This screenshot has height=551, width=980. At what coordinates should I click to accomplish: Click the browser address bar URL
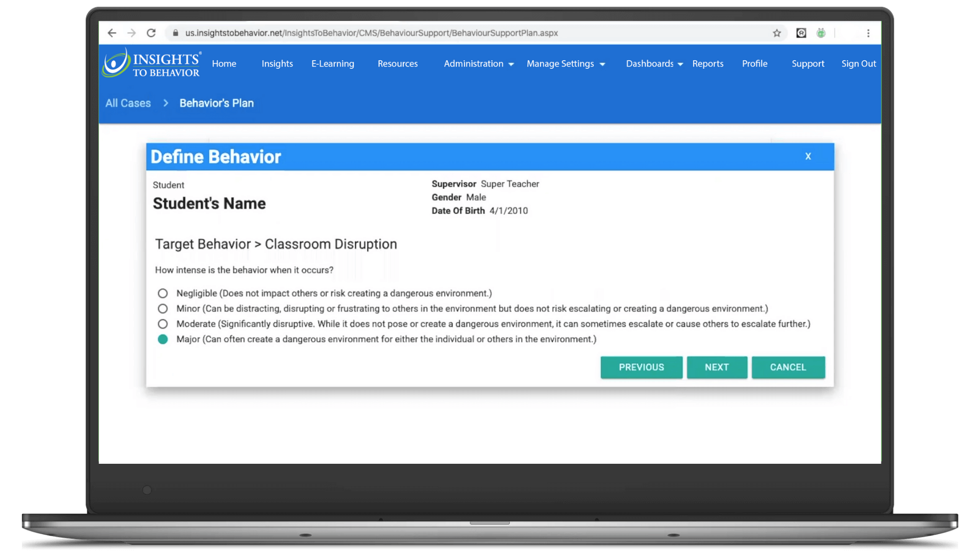372,33
